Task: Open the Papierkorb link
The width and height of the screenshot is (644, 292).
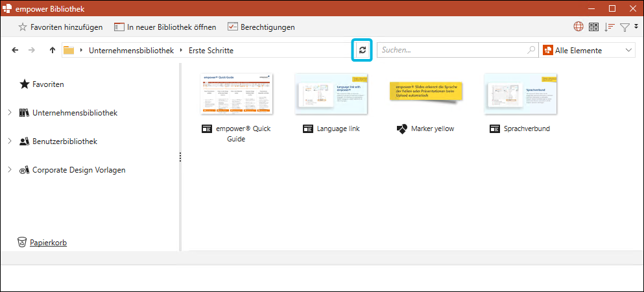Action: (49, 243)
